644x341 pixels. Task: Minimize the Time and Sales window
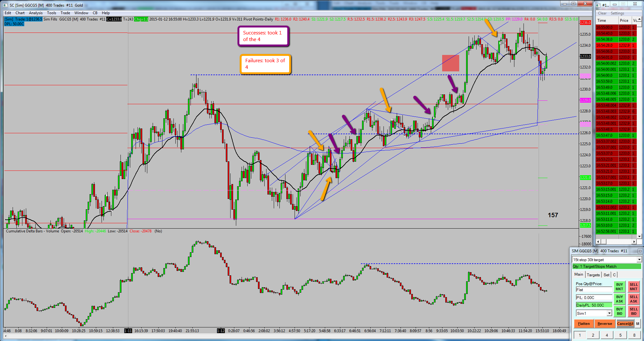[615, 4]
